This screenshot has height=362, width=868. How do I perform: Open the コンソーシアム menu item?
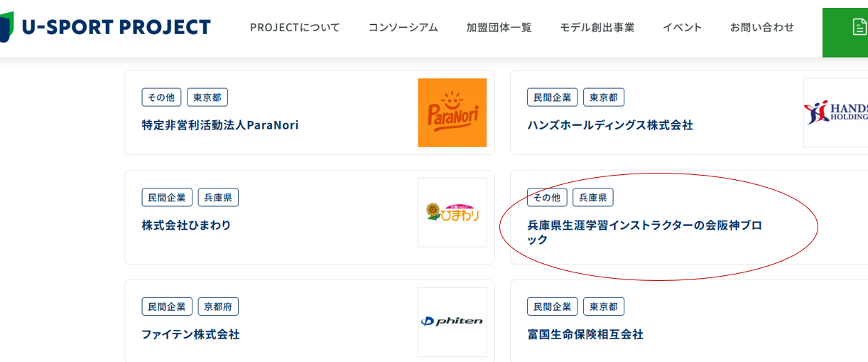tap(403, 27)
